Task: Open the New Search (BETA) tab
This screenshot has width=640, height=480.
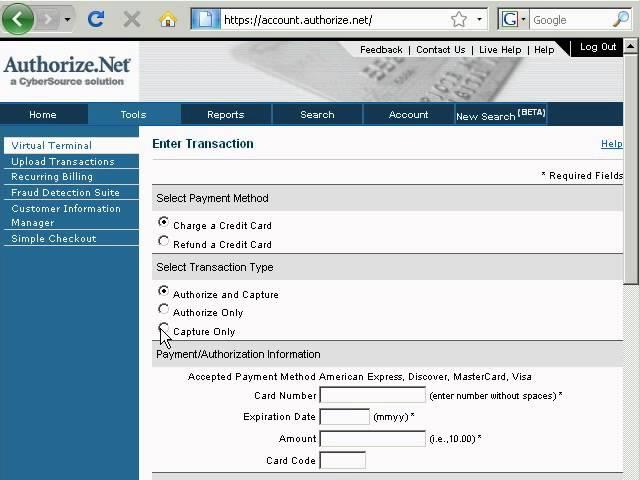Action: point(501,115)
